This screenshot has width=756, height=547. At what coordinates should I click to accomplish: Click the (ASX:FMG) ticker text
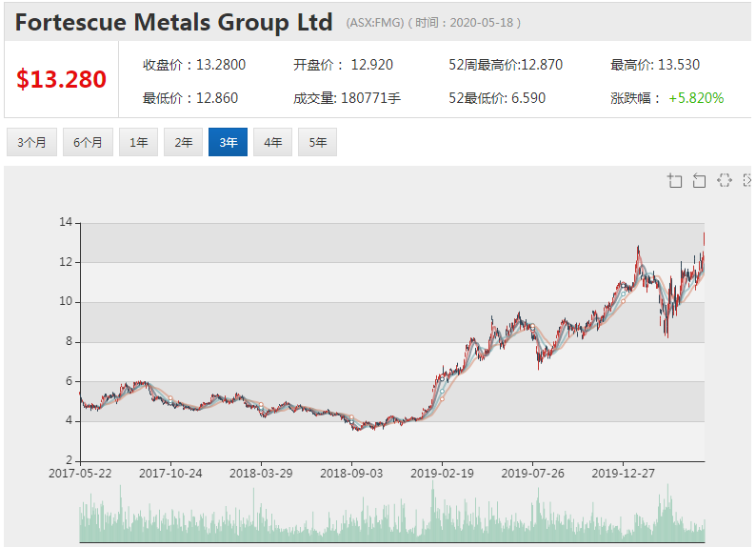point(374,23)
